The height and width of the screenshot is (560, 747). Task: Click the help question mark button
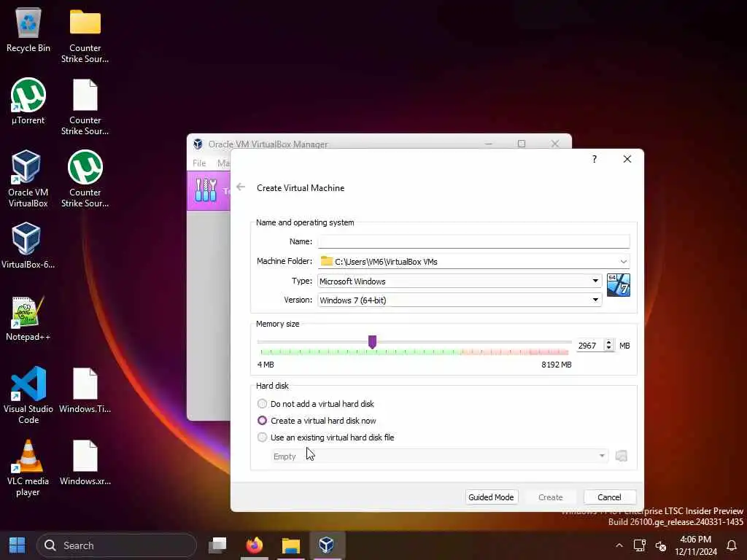pyautogui.click(x=594, y=159)
